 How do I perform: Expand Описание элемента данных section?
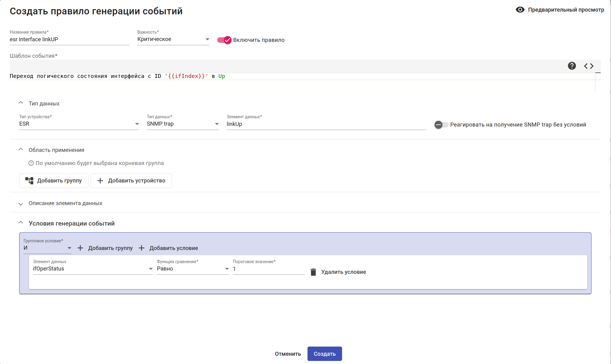tap(21, 204)
